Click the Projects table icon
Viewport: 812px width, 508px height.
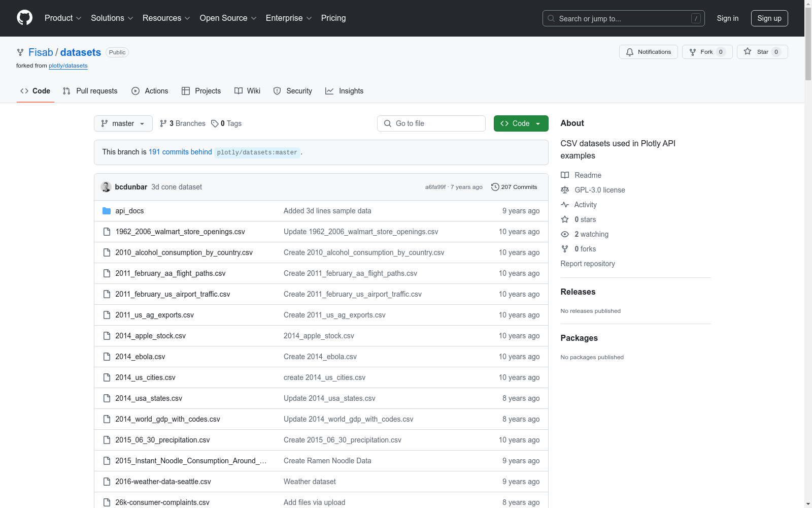(x=186, y=91)
